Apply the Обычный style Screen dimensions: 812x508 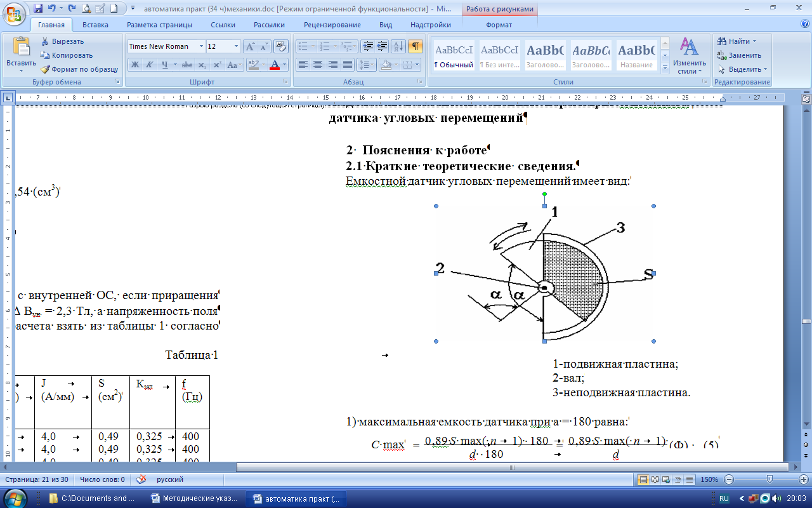pyautogui.click(x=454, y=55)
